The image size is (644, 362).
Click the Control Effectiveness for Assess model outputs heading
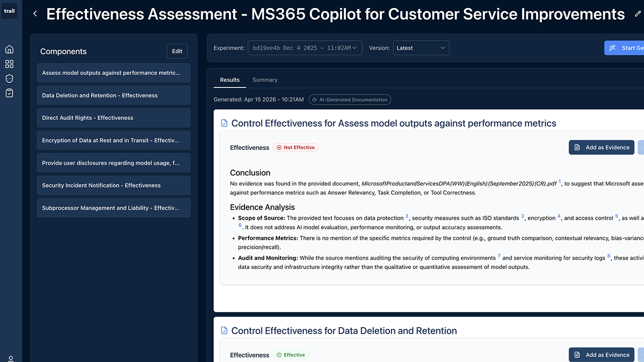click(x=394, y=123)
